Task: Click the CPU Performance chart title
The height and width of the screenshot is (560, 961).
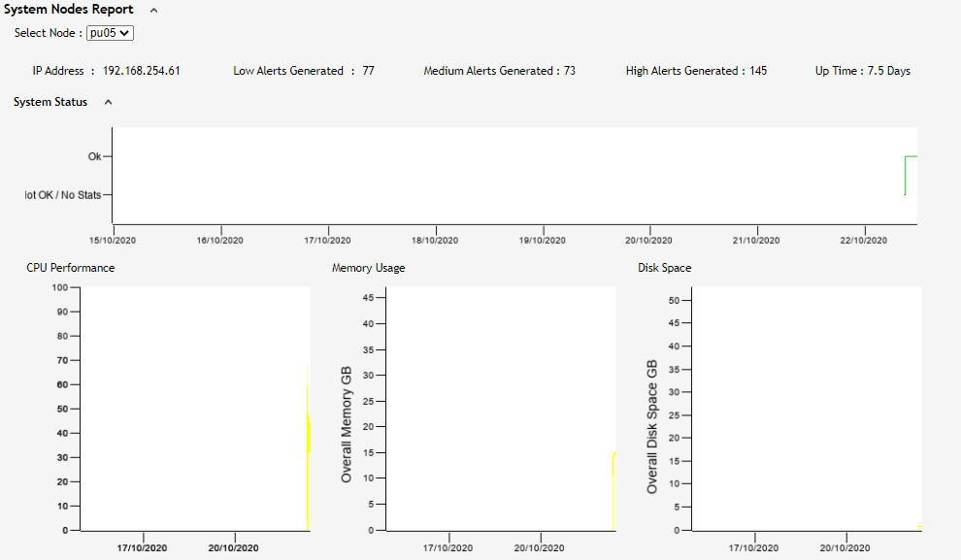Action: pyautogui.click(x=71, y=268)
